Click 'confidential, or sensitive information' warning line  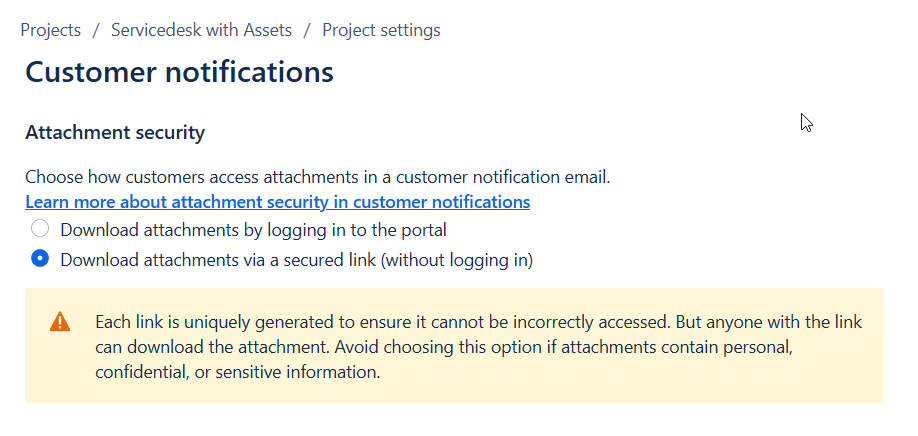238,372
